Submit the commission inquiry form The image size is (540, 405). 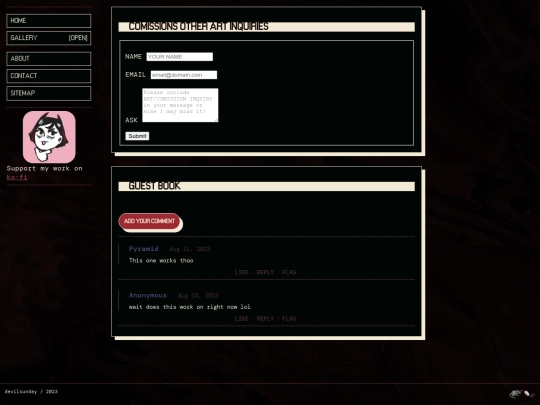pos(137,136)
